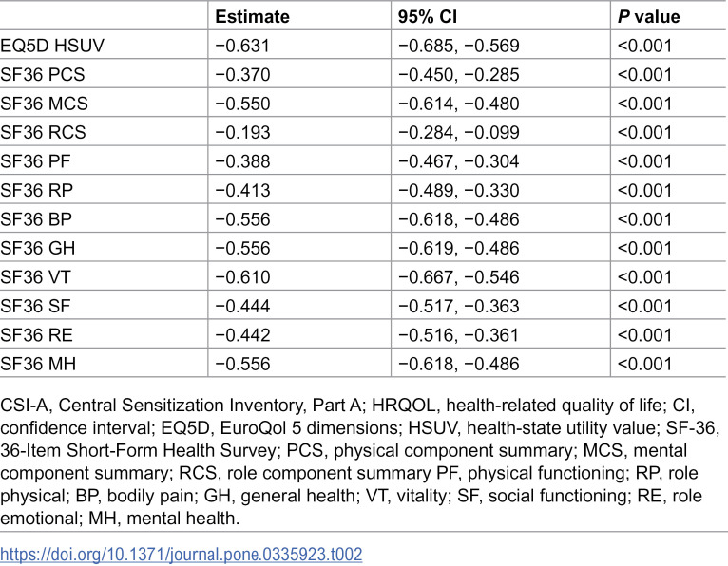Select the SF36 MH row label
The image size is (728, 566).
click(x=38, y=364)
